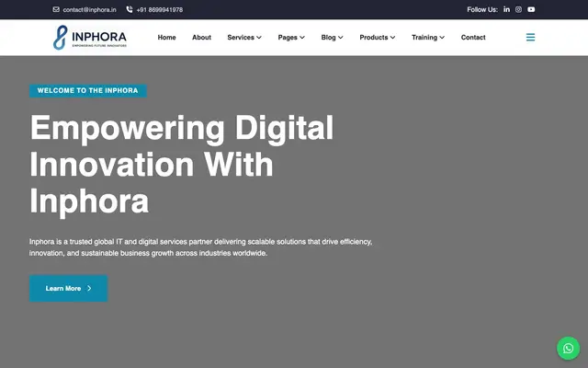Open the LinkedIn social icon
Viewport: 588px width, 368px height.
(506, 9)
